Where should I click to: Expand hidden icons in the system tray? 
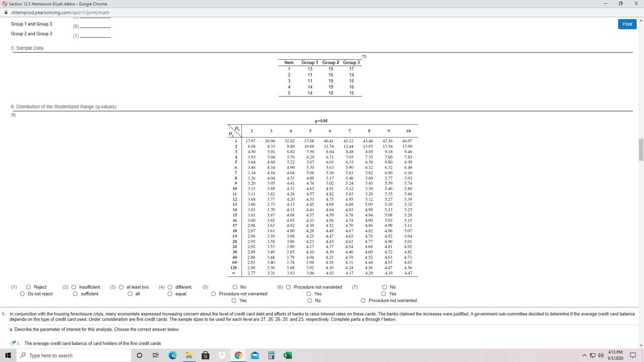(x=584, y=355)
